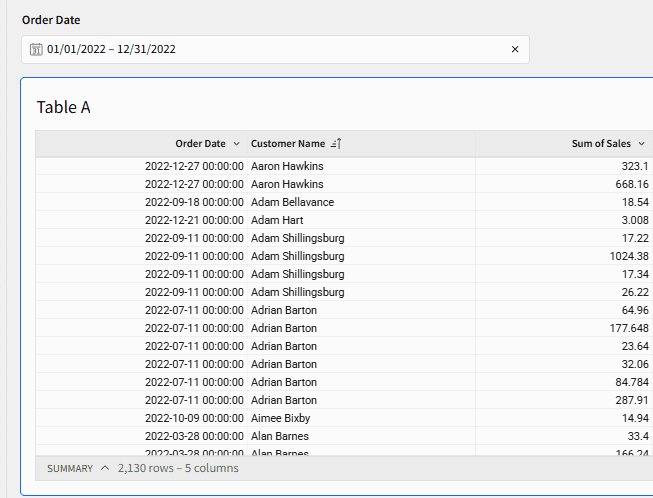Expand the SUMMARY bar chevron
This screenshot has width=653, height=498.
(x=105, y=468)
